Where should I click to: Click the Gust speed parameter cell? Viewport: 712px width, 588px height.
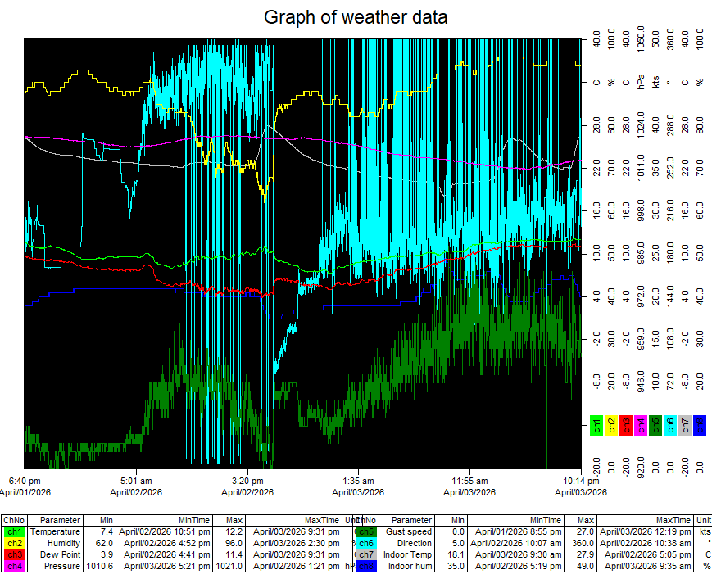click(x=407, y=531)
